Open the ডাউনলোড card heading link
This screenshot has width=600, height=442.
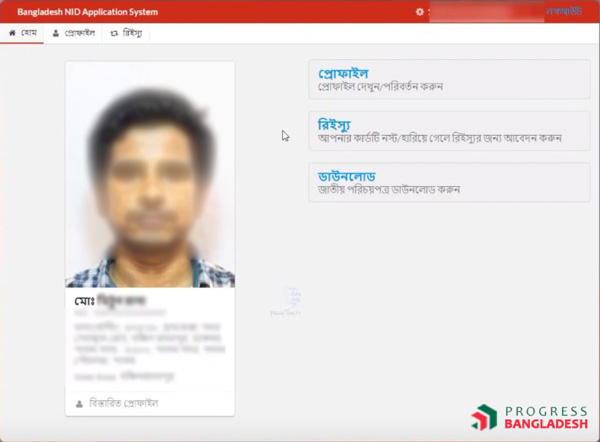(x=347, y=176)
